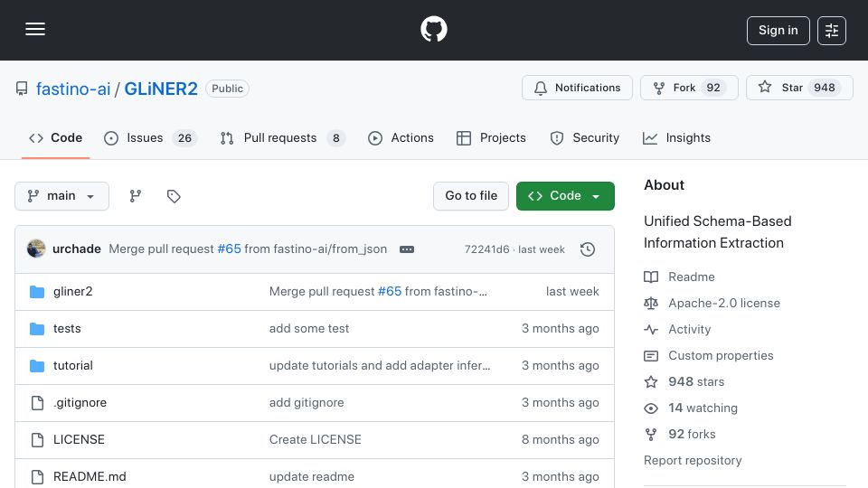868x488 pixels.
Task: Click the Go to file button
Action: click(x=471, y=196)
